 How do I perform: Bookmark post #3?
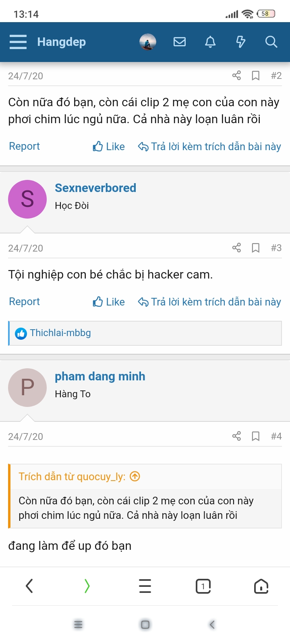click(255, 248)
